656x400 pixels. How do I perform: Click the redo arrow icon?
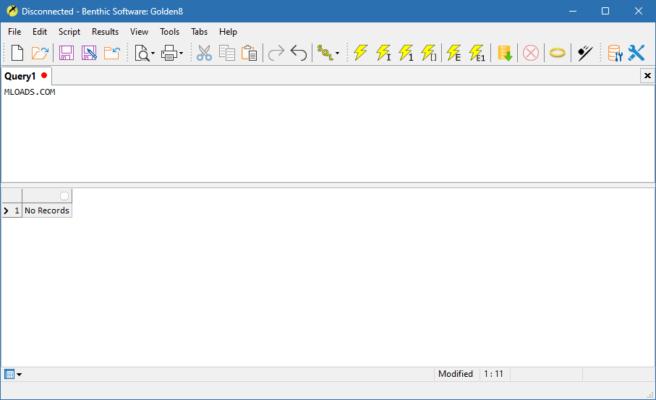[276, 53]
